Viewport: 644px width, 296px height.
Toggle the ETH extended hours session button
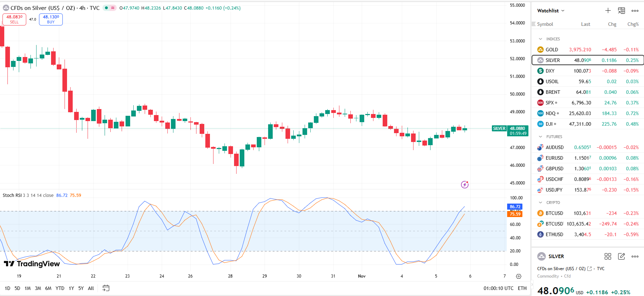tap(522, 288)
